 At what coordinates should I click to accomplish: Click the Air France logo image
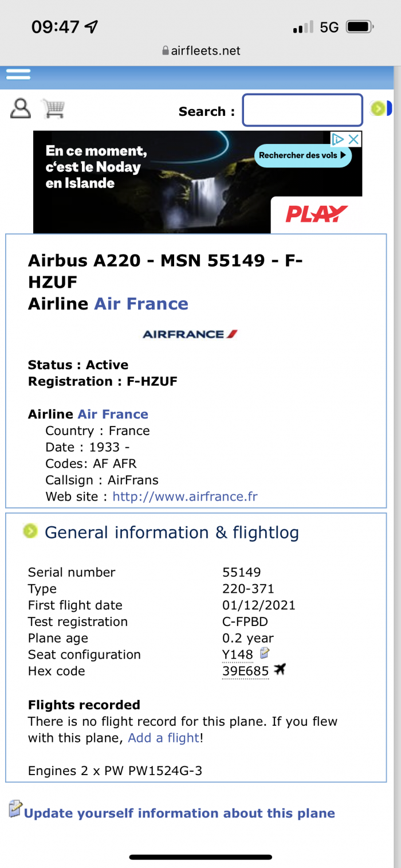[190, 334]
